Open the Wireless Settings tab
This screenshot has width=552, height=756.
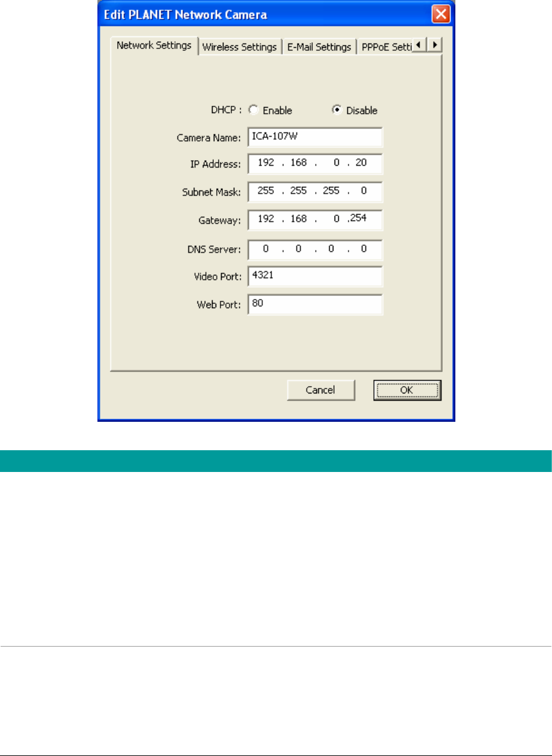(x=240, y=47)
